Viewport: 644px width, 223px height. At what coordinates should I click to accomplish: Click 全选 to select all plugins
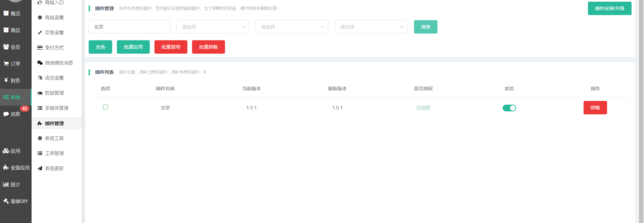[x=100, y=47]
